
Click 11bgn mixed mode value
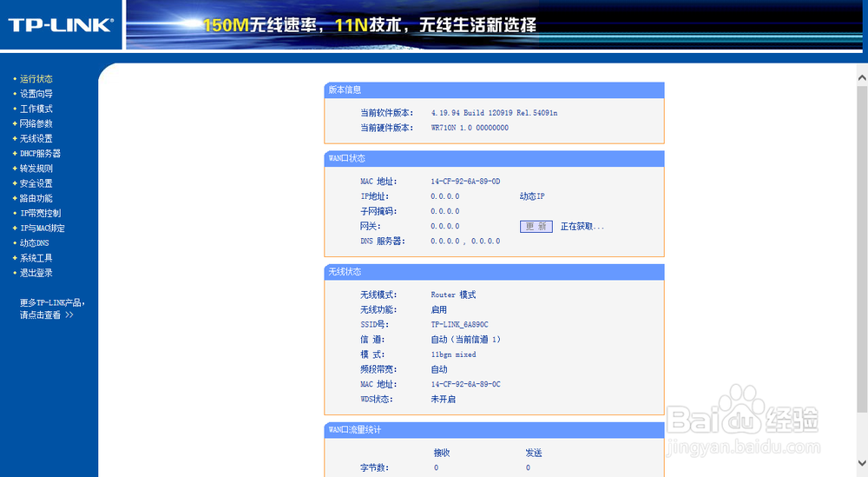453,354
